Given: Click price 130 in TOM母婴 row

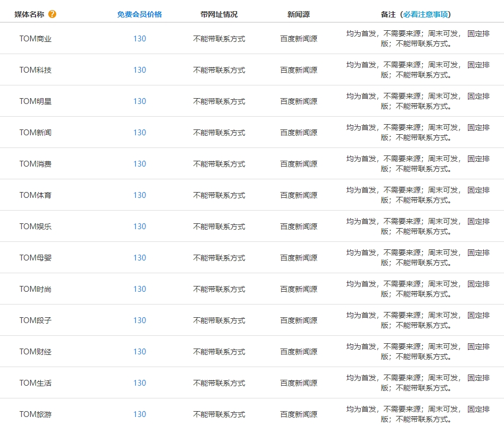Looking at the screenshot, I should pyautogui.click(x=140, y=257).
